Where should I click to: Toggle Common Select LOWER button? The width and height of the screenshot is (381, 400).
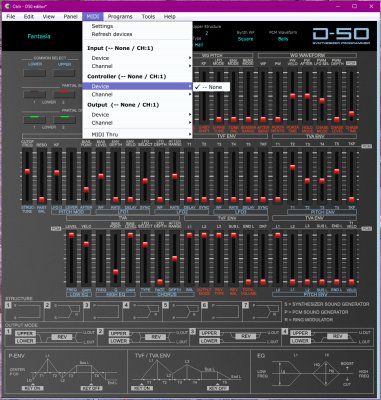35,73
